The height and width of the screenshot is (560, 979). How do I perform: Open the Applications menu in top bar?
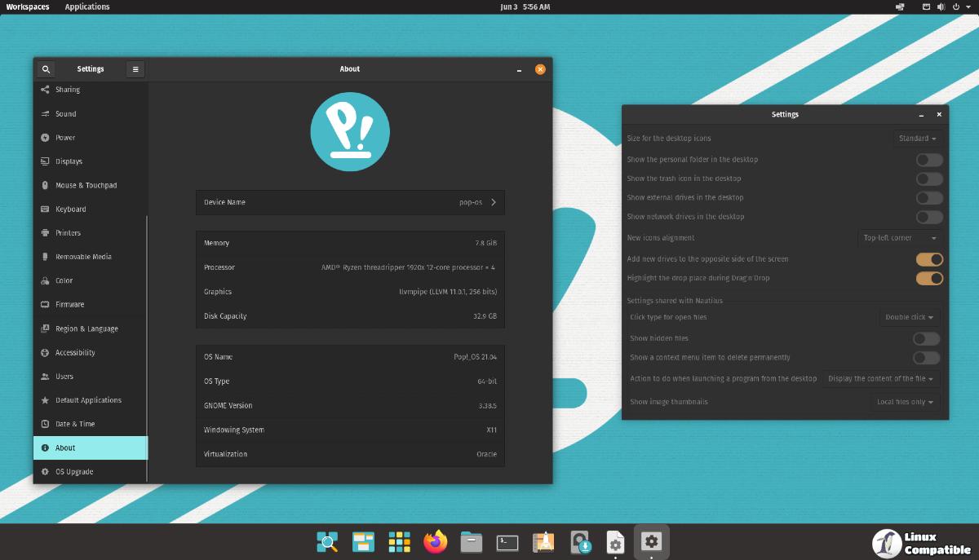(x=87, y=7)
